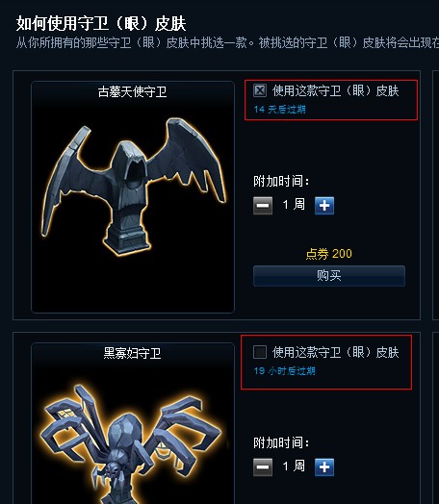Screen dimensions: 439x504
Task: Click the 附加时间 label under 古墓天使守卫
Action: coord(281,181)
